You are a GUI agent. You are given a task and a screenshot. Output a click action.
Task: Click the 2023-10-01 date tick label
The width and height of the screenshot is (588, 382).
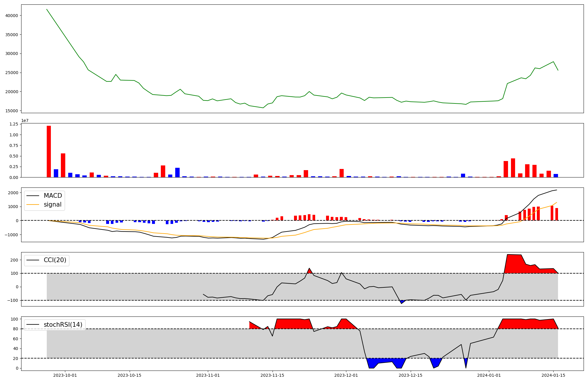pos(65,375)
